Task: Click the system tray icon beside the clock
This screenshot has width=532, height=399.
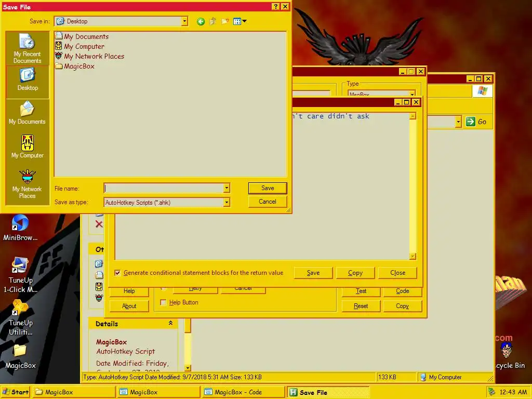Action: [491, 392]
